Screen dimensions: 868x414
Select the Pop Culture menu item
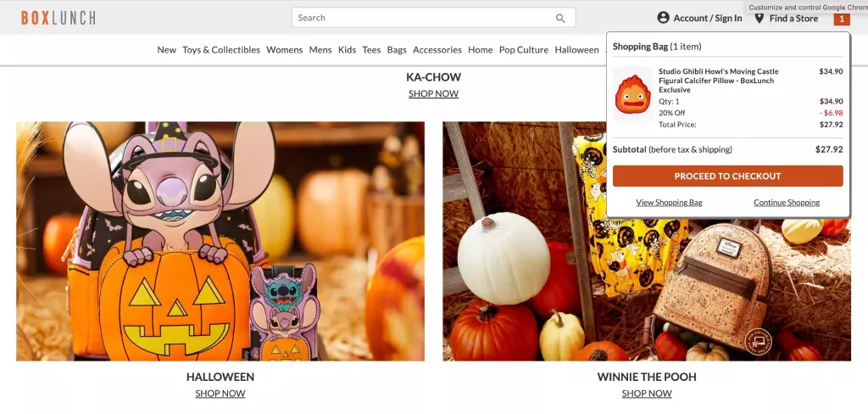click(524, 50)
